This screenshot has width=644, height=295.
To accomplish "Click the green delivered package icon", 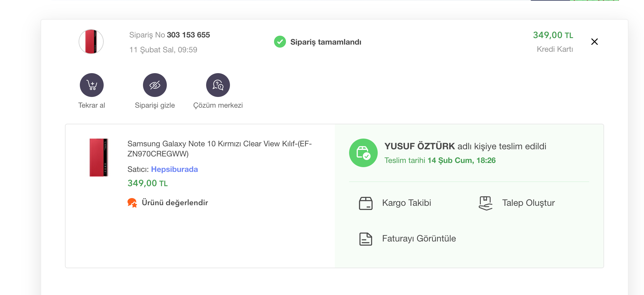I will coord(363,153).
